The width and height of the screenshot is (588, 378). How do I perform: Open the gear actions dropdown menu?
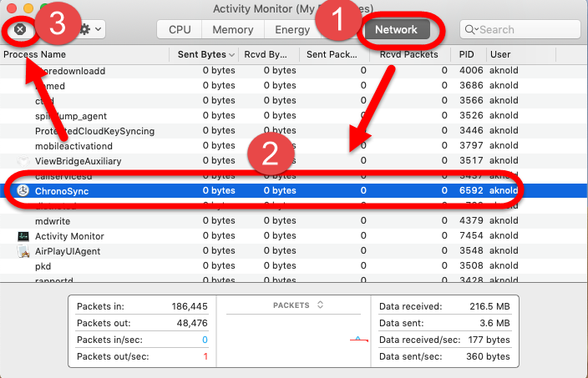click(x=90, y=29)
